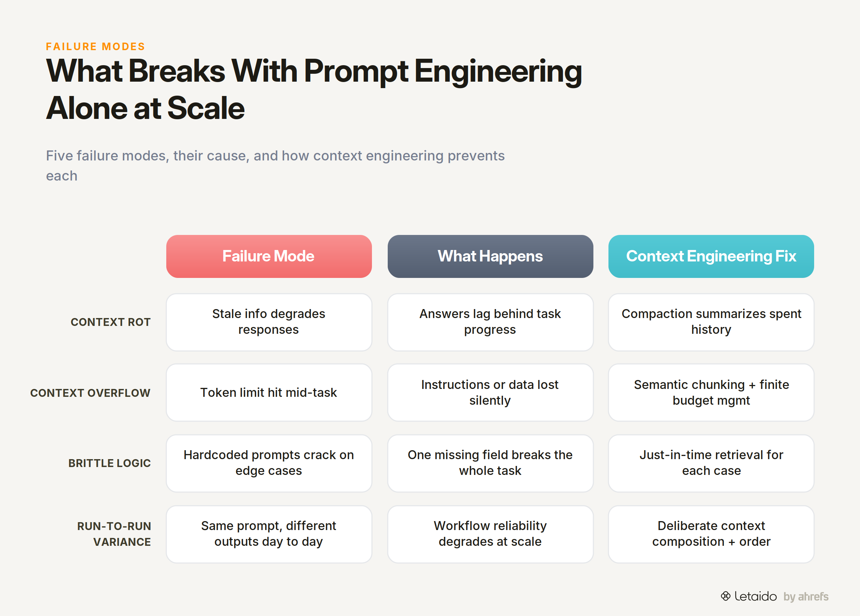Click 'Semantic chunking + finite budget mgmt' cell
The height and width of the screenshot is (616, 860).
pos(711,393)
